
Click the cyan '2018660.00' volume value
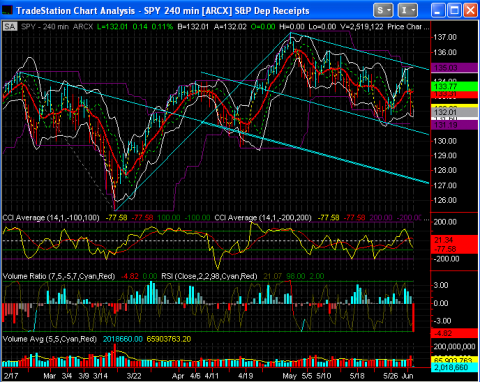pos(123,339)
